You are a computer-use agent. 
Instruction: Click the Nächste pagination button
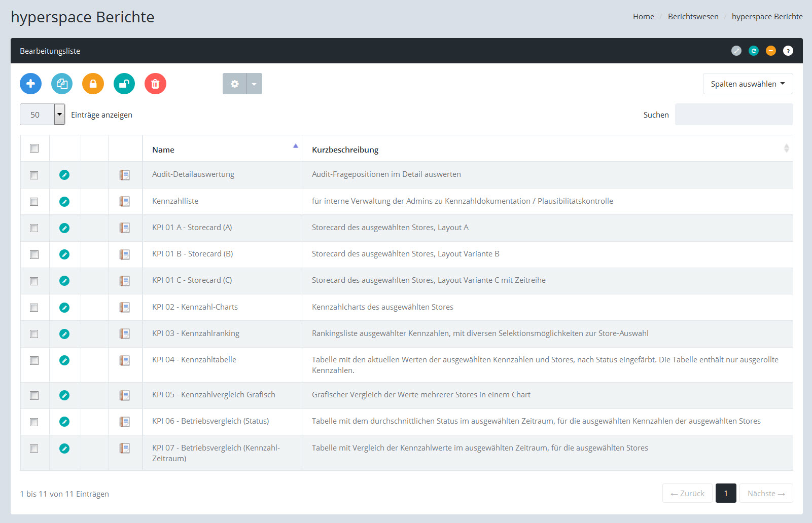(x=766, y=494)
